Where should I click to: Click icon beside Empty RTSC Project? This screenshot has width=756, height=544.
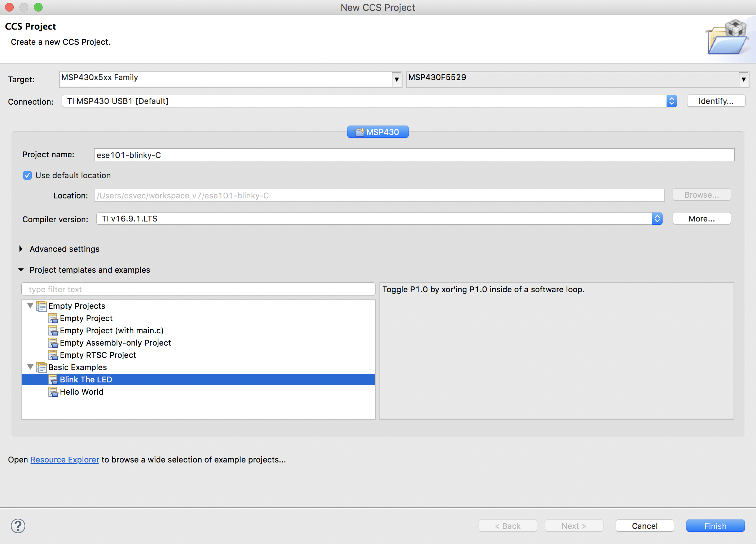(x=53, y=355)
